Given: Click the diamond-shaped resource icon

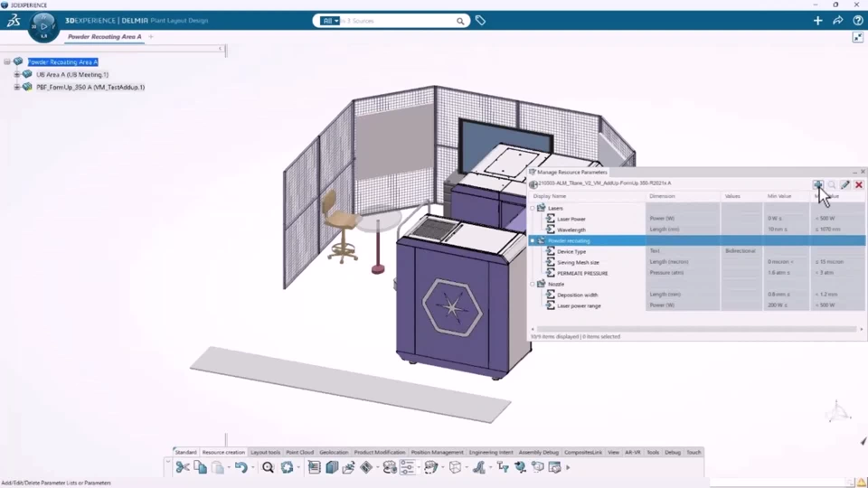Looking at the screenshot, I should (366, 467).
